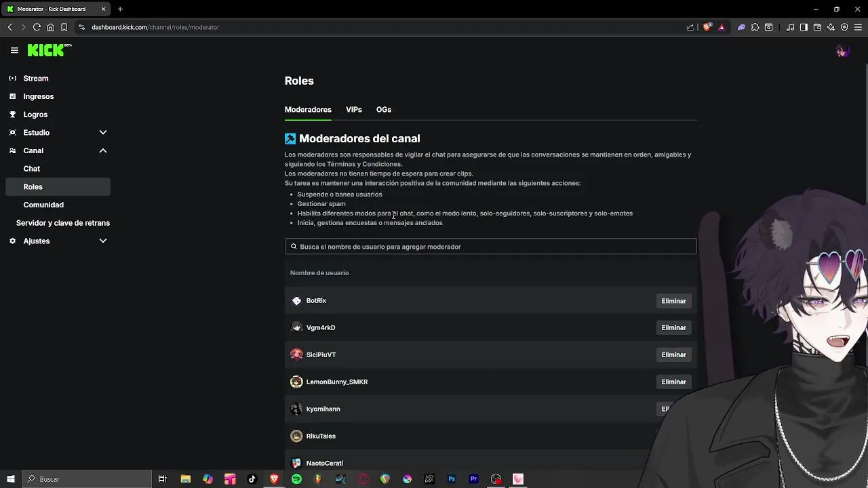Click the NaotoCerati username text

tap(324, 464)
